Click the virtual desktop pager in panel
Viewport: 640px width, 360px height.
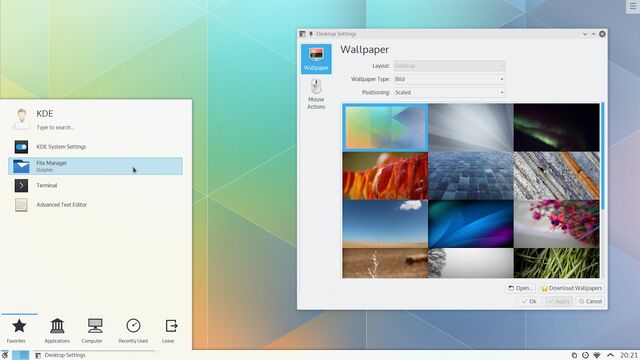20,355
